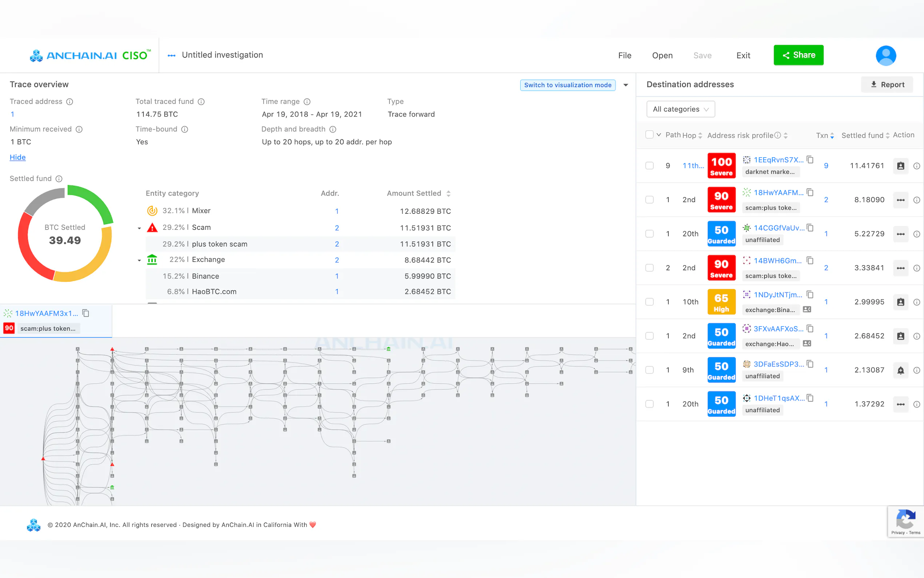Viewport: 924px width, 578px height.
Task: Collapse the Scam entity category
Action: (x=139, y=228)
